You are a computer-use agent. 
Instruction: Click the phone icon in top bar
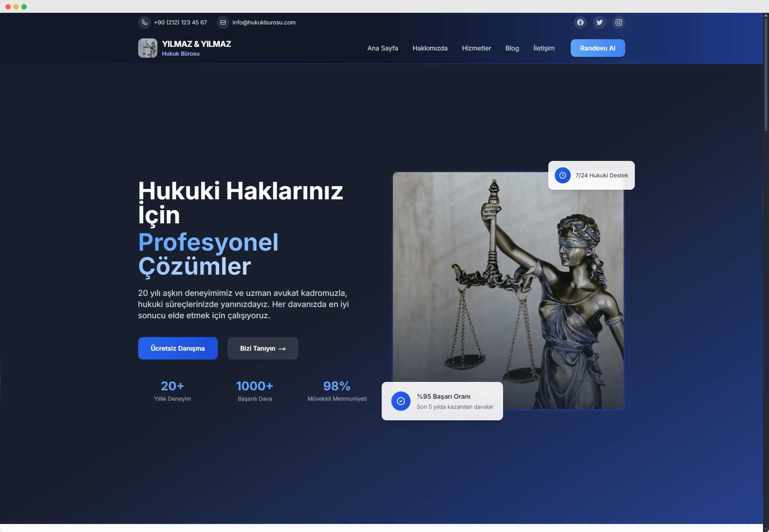click(145, 22)
